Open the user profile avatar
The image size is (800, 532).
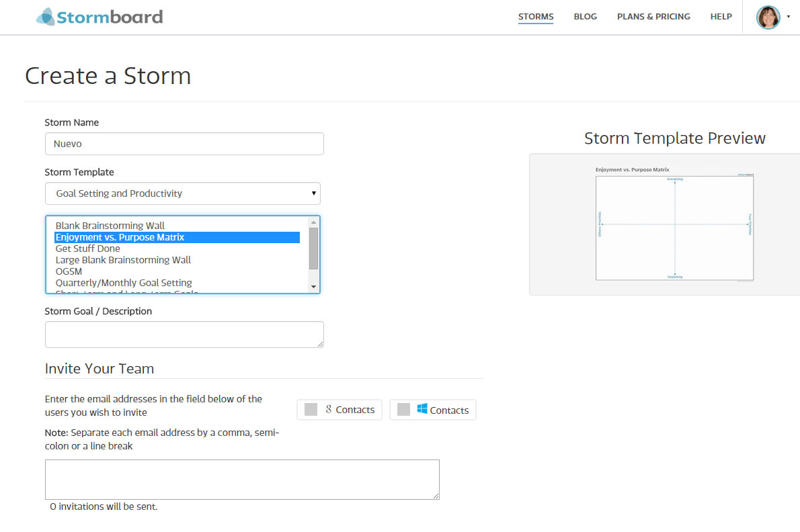(768, 17)
